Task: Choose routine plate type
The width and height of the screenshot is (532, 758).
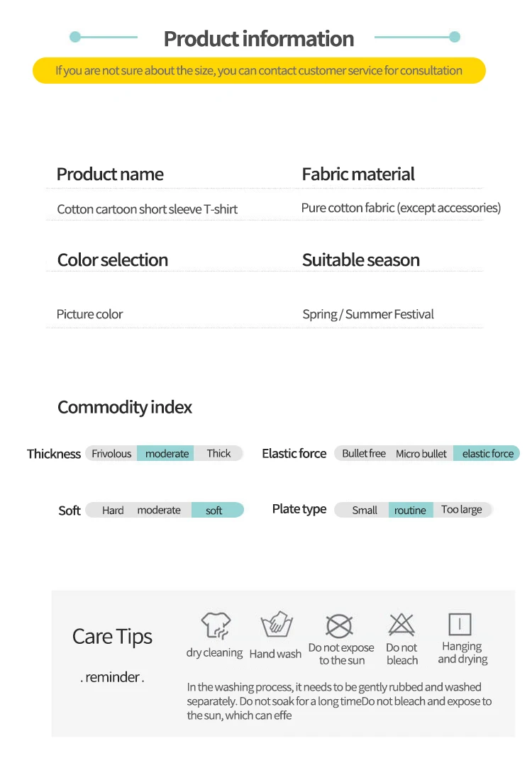Action: point(410,511)
